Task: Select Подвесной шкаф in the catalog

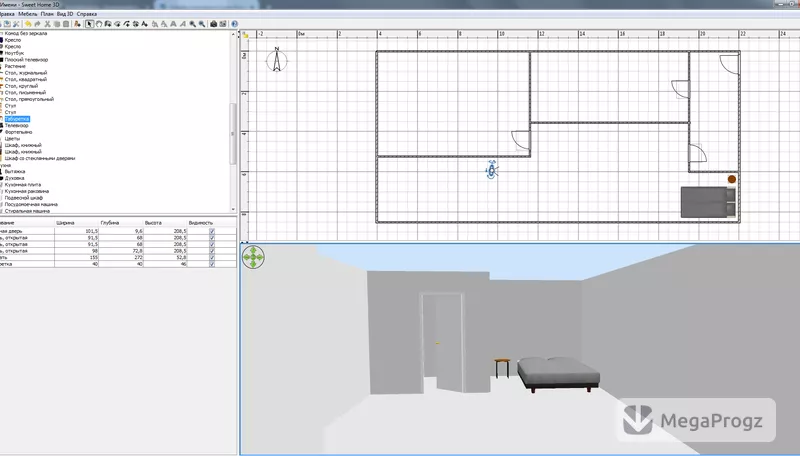Action: pyautogui.click(x=23, y=198)
